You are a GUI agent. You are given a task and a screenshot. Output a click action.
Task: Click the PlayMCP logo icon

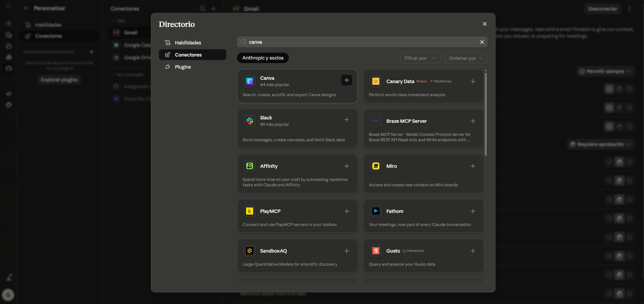click(x=249, y=211)
